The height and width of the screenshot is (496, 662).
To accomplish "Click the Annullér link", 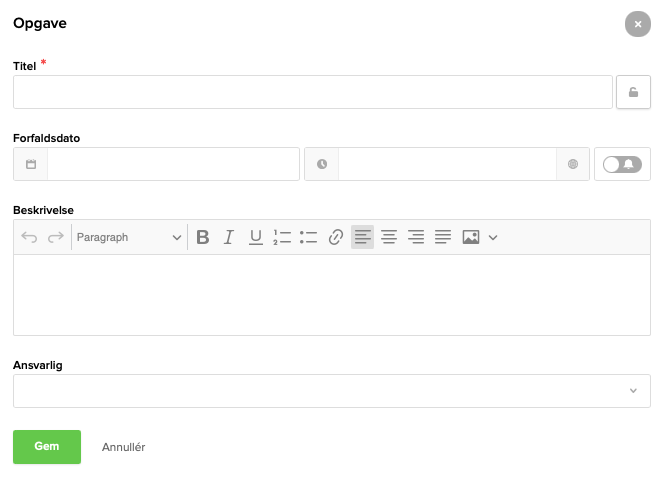I will tap(124, 447).
